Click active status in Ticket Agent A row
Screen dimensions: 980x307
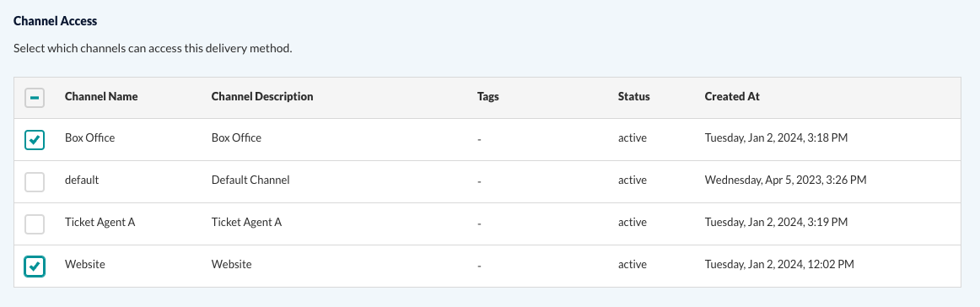[633, 222]
